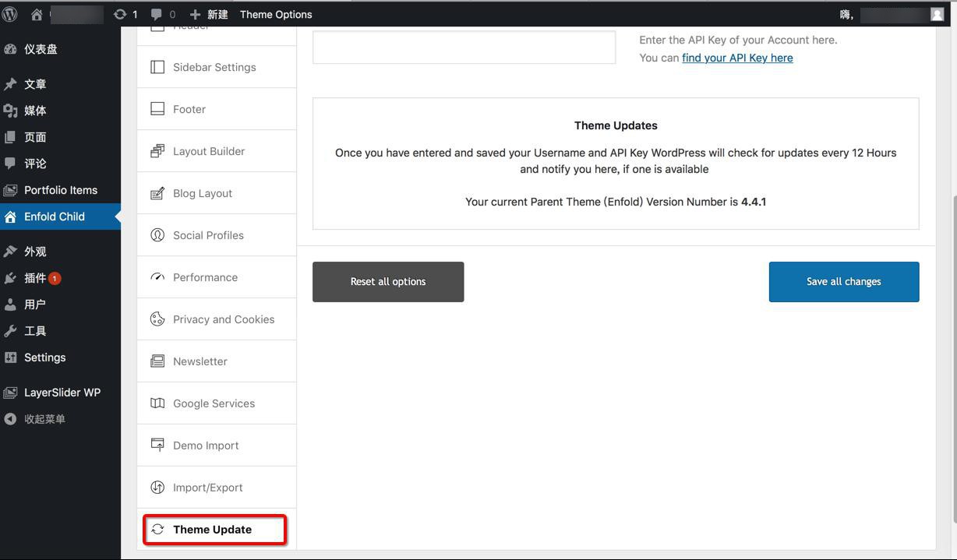Go to 页面 pages menu
The height and width of the screenshot is (560, 957).
click(x=60, y=137)
